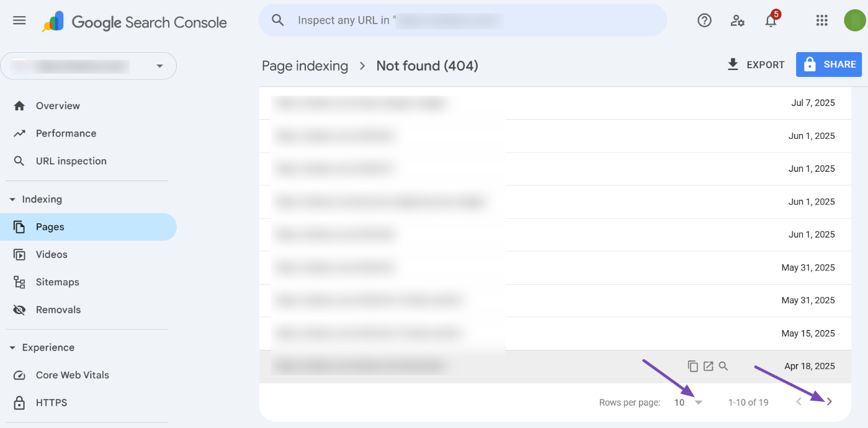Viewport: 868px width, 428px height.
Task: Click the 1-10 of 19 pagination text
Action: coord(748,403)
